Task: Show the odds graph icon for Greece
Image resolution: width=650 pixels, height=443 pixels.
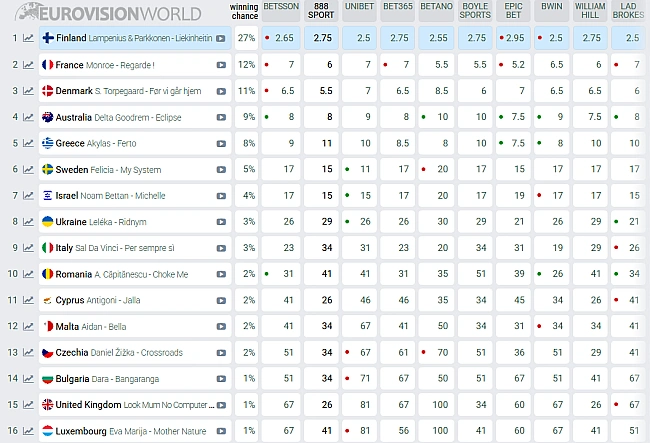Action: click(x=28, y=143)
